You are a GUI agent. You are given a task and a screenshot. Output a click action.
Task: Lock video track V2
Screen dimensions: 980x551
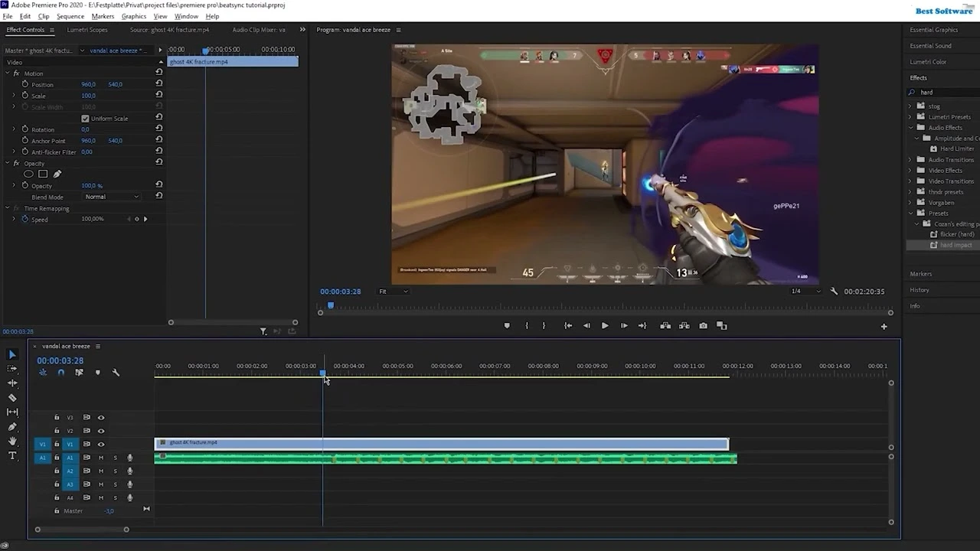coord(57,431)
